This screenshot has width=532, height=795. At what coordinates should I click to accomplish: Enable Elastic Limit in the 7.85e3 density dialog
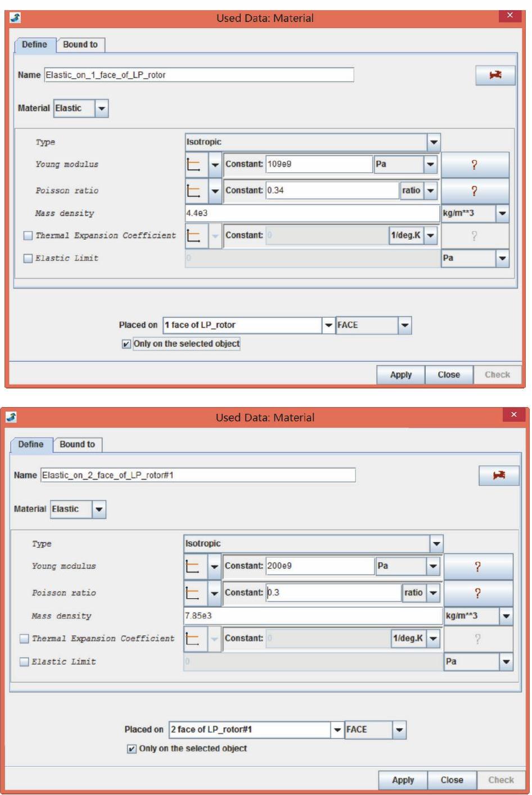24,662
